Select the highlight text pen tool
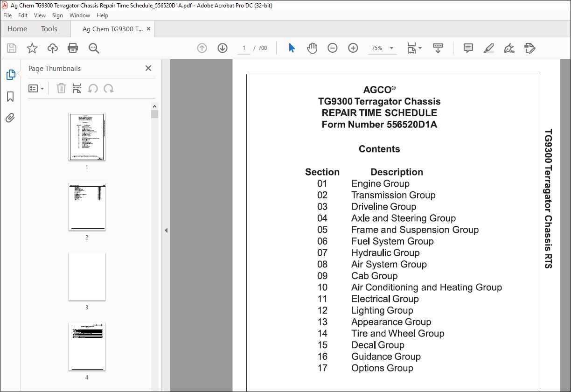571x392 pixels. tap(489, 48)
